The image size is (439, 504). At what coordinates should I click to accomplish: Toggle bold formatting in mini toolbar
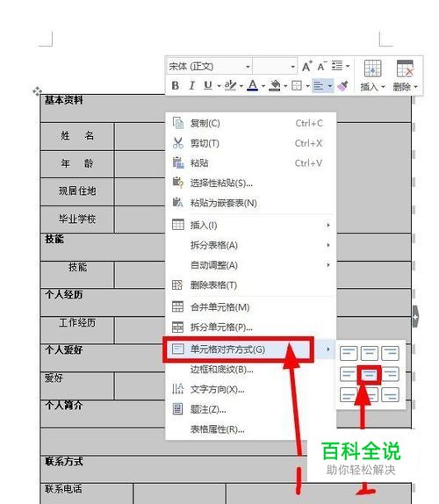175,85
